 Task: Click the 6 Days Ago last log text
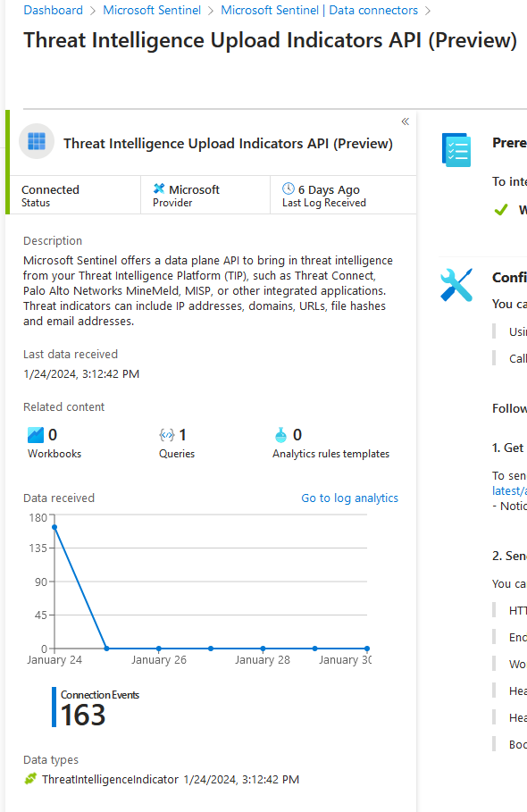tap(329, 190)
